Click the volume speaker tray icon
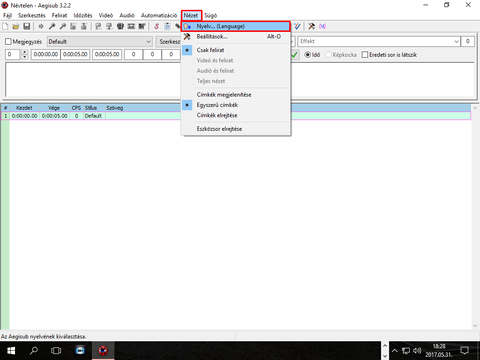This screenshot has height=360, width=480. pos(417,351)
